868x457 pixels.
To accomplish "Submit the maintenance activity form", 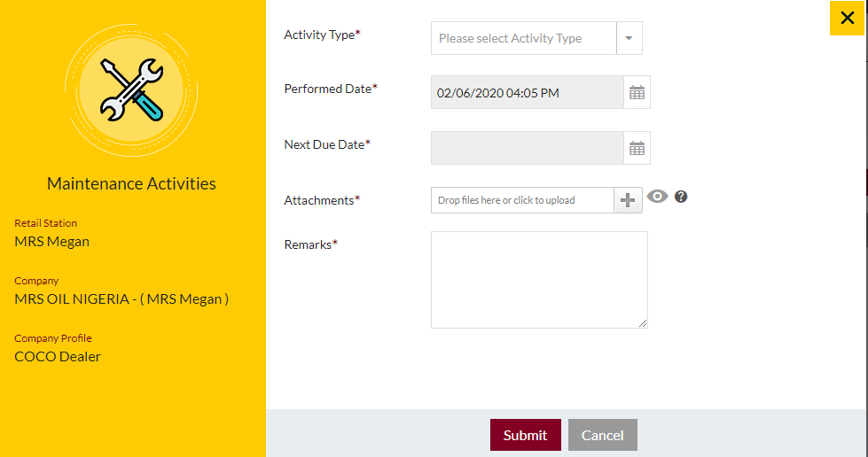I will click(x=526, y=435).
